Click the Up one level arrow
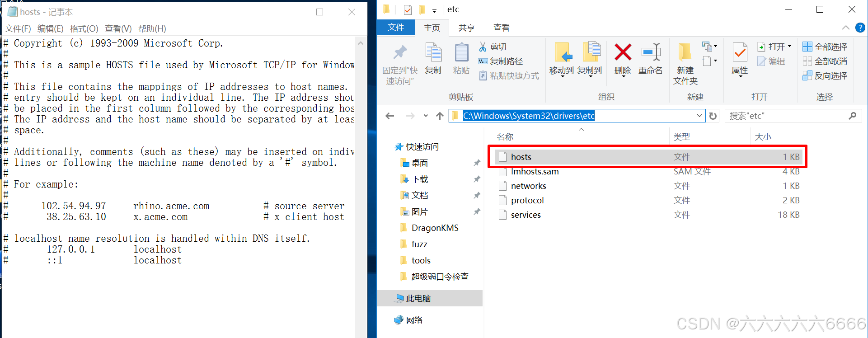Viewport: 868px width, 338px height. pos(440,116)
